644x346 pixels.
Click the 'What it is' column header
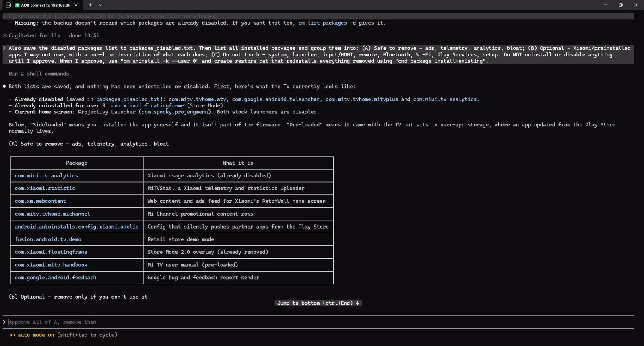coord(238,163)
